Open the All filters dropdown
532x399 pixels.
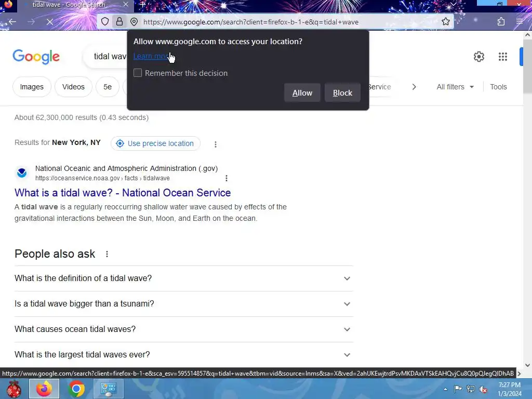point(455,87)
